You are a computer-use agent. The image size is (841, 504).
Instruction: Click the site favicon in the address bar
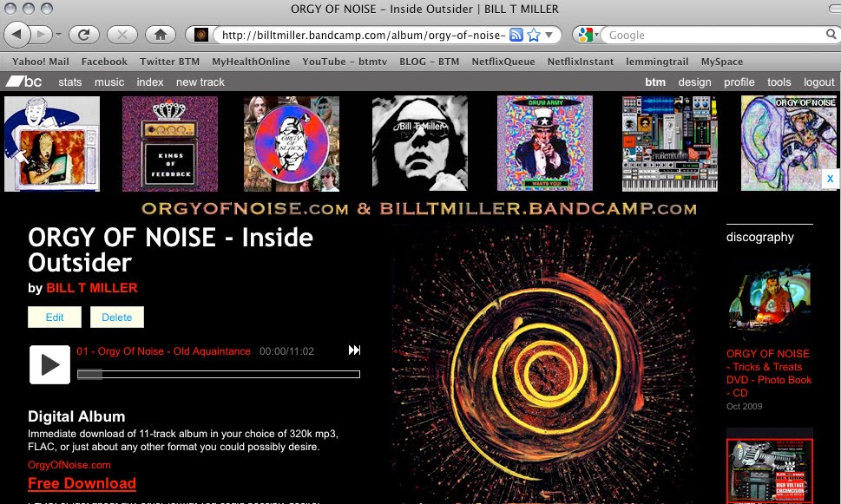click(x=201, y=35)
